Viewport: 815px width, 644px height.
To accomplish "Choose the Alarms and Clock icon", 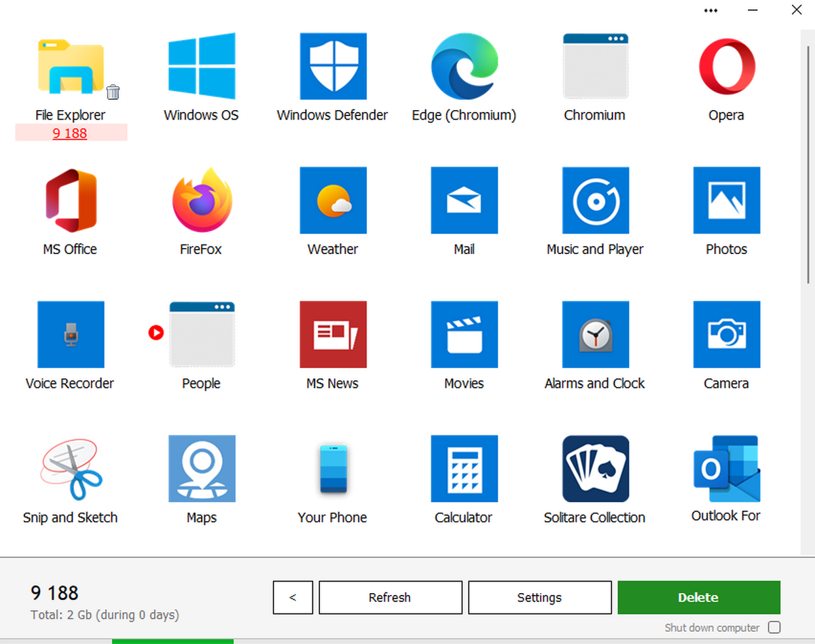I will 595,334.
